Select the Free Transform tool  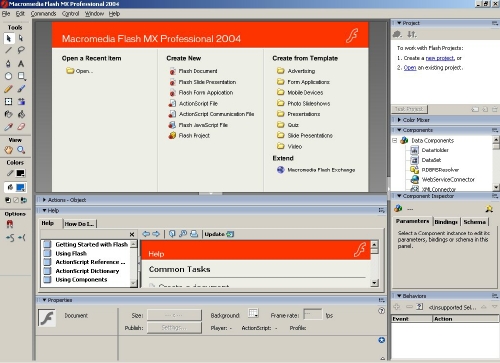pyautogui.click(x=9, y=101)
